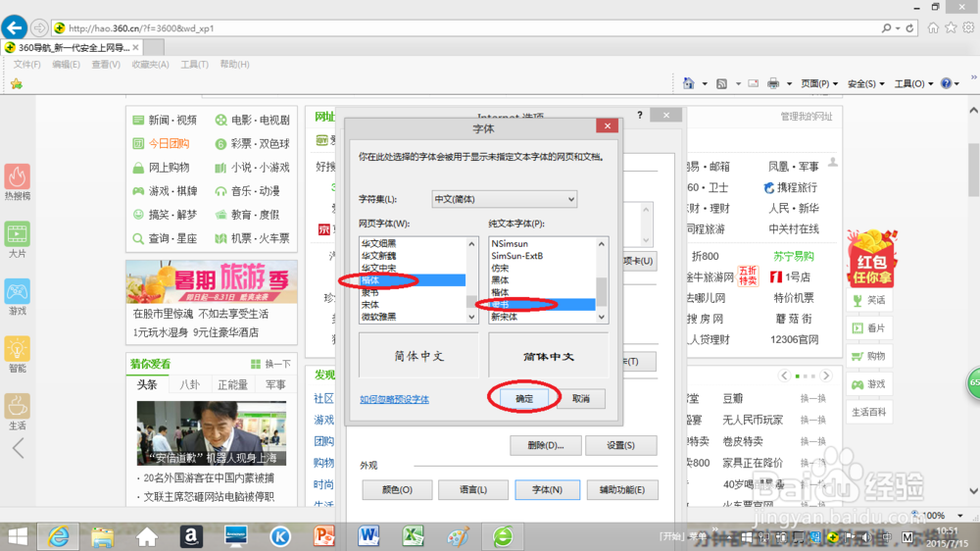980x551 pixels.
Task: Click the 颜色(O) button in Internet Options
Action: click(397, 489)
